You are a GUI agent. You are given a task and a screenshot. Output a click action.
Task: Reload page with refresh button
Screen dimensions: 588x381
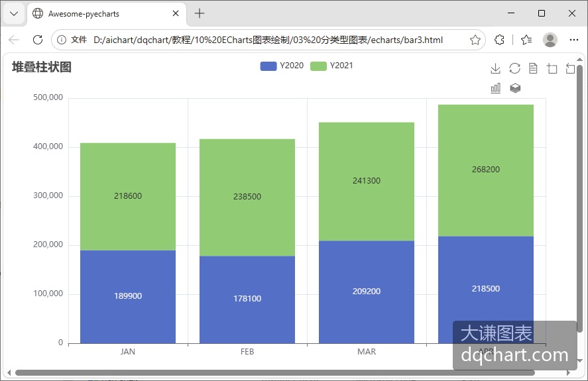click(38, 40)
